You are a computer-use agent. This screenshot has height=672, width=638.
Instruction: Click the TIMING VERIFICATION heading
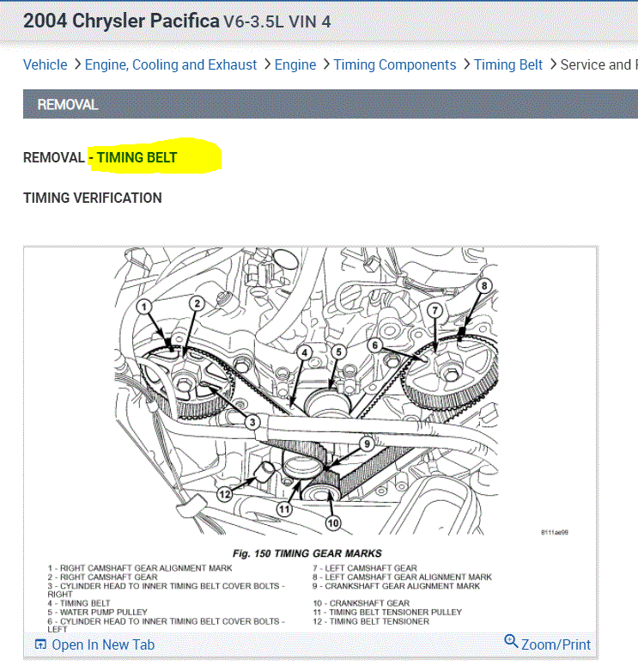point(93,198)
